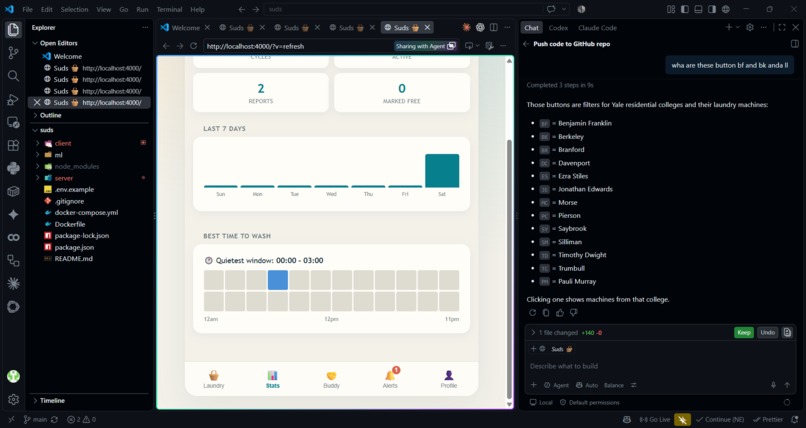
Task: Toggle chat tools configuration icon
Action: point(633,385)
